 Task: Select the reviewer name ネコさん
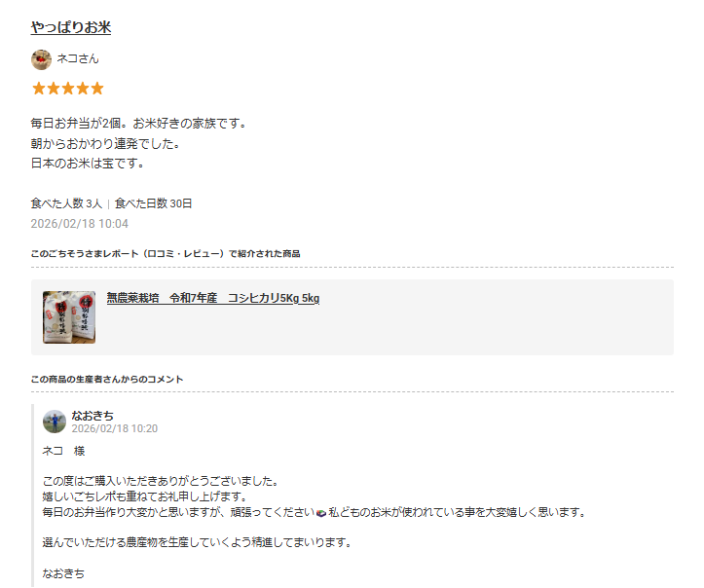click(x=78, y=58)
